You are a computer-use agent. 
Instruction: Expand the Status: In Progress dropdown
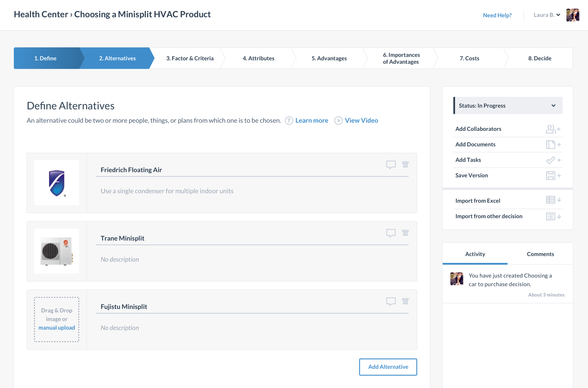tap(508, 106)
